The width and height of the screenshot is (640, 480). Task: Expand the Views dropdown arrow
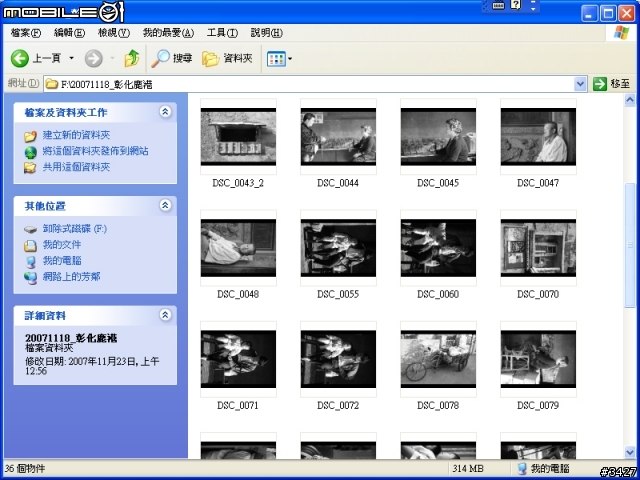click(x=290, y=59)
